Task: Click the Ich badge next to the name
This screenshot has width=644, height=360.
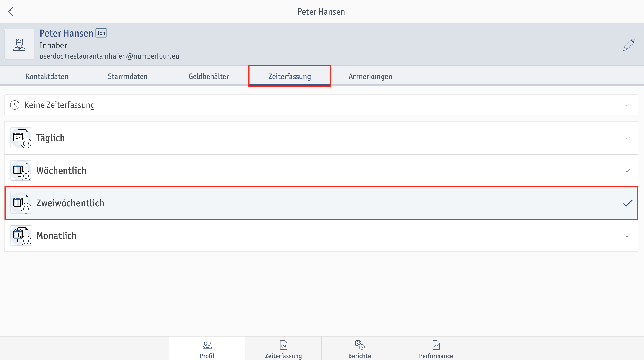Action: [x=101, y=33]
